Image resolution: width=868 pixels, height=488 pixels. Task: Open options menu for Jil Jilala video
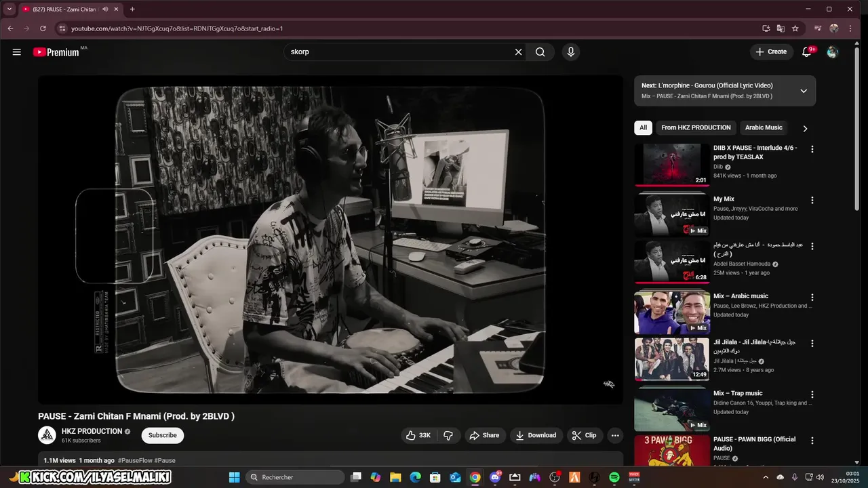point(812,344)
